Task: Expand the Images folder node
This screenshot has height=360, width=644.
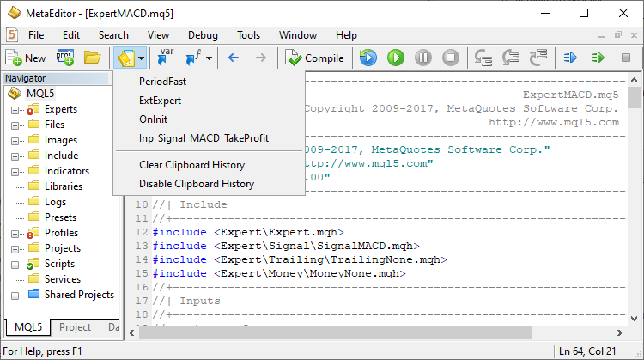Action: click(x=15, y=141)
